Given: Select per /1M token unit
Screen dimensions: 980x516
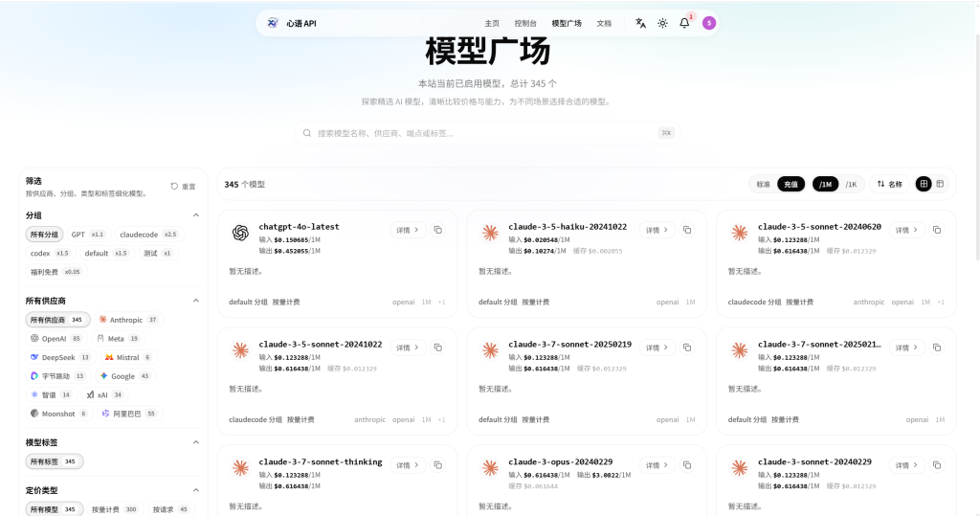Looking at the screenshot, I should tap(826, 185).
